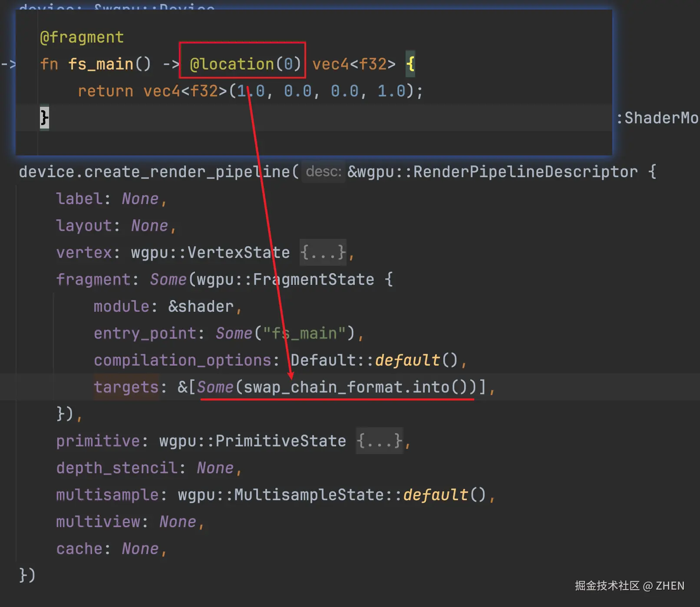The height and width of the screenshot is (607, 700).
Task: Click the "fs_main" string literal
Action: [x=304, y=333]
